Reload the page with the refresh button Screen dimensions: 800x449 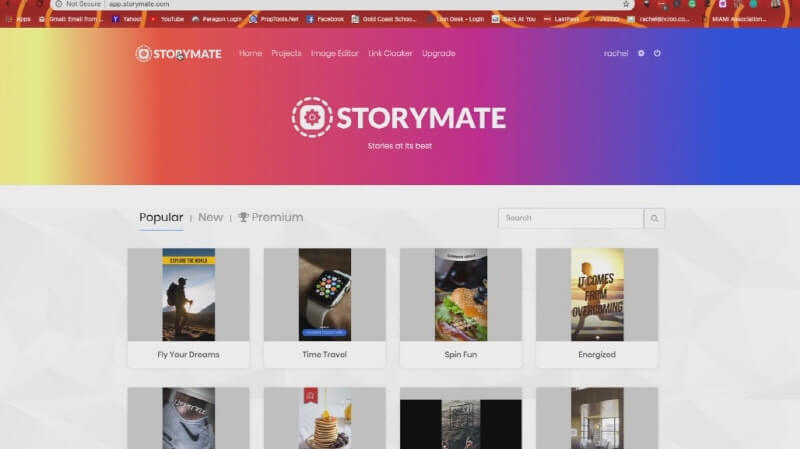pyautogui.click(x=40, y=4)
